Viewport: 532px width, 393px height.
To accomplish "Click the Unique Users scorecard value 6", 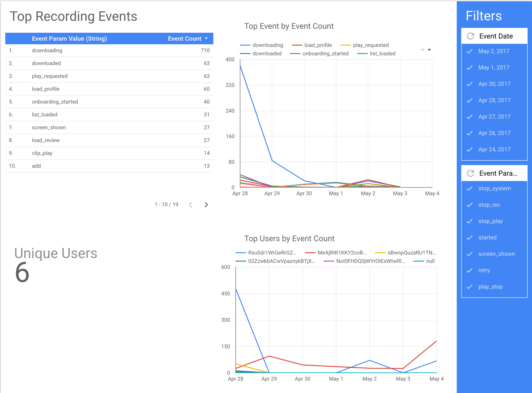I will pos(22,272).
